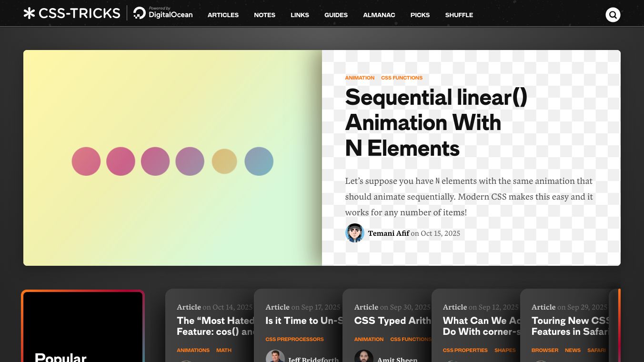Click the Popular section card
644x362 pixels.
tap(83, 326)
